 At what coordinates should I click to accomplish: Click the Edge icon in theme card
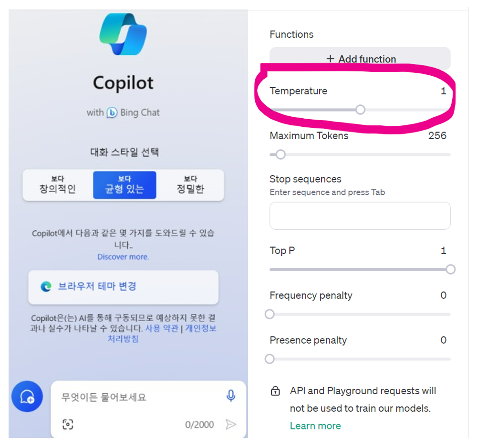pos(46,286)
